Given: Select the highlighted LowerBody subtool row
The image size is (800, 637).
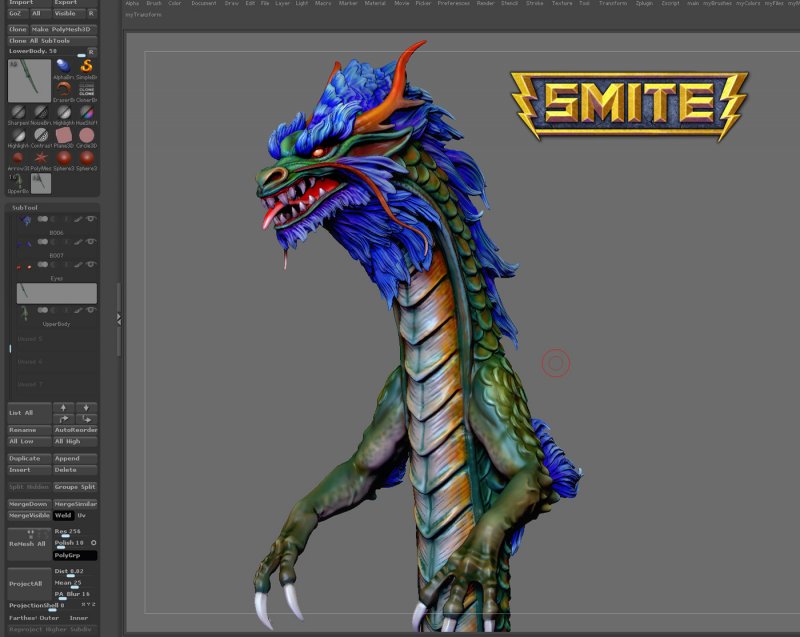Looking at the screenshot, I should (x=57, y=293).
